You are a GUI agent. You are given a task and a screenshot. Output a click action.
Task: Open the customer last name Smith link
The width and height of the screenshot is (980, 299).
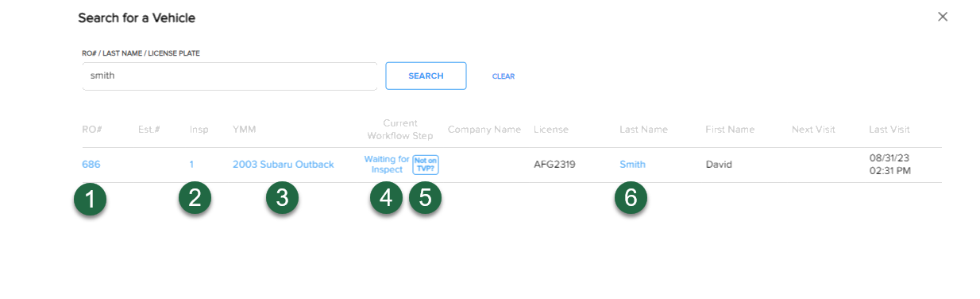pyautogui.click(x=633, y=165)
